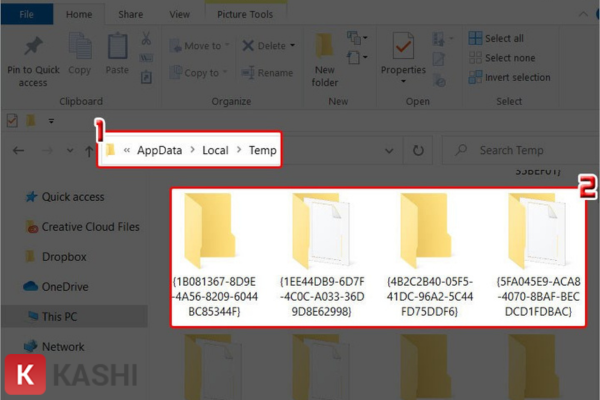This screenshot has width=600, height=400.
Task: Click the quick access New folder icon
Action: (31, 121)
